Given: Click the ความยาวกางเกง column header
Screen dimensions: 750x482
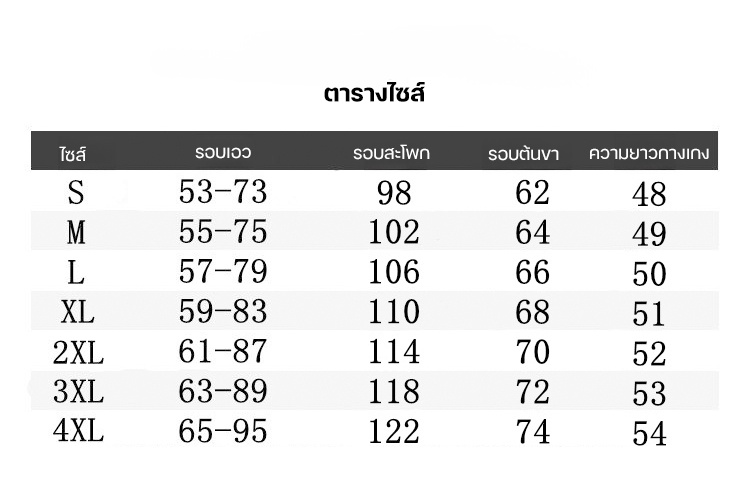Looking at the screenshot, I should pos(649,153).
